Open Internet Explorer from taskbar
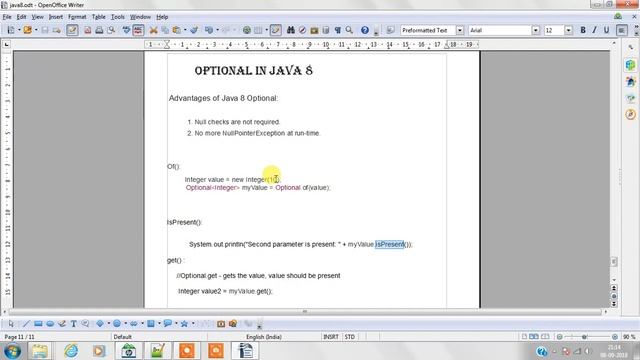 click(x=71, y=351)
